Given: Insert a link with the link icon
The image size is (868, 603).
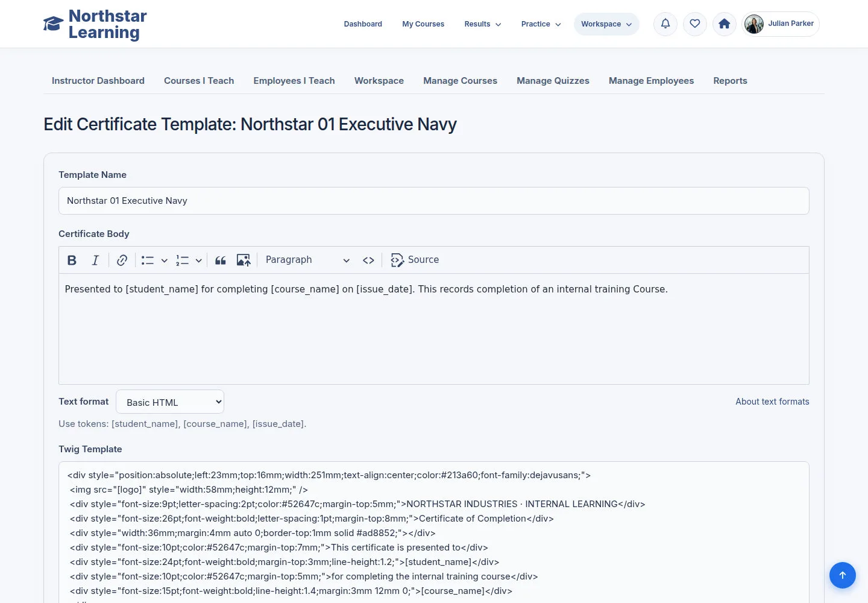Looking at the screenshot, I should pos(122,260).
